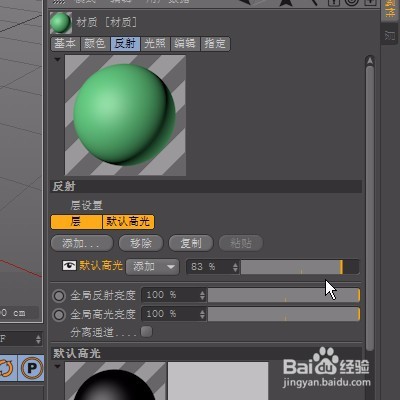Open the 光照 tab
Image resolution: width=400 pixels, height=400 pixels.
[155, 44]
